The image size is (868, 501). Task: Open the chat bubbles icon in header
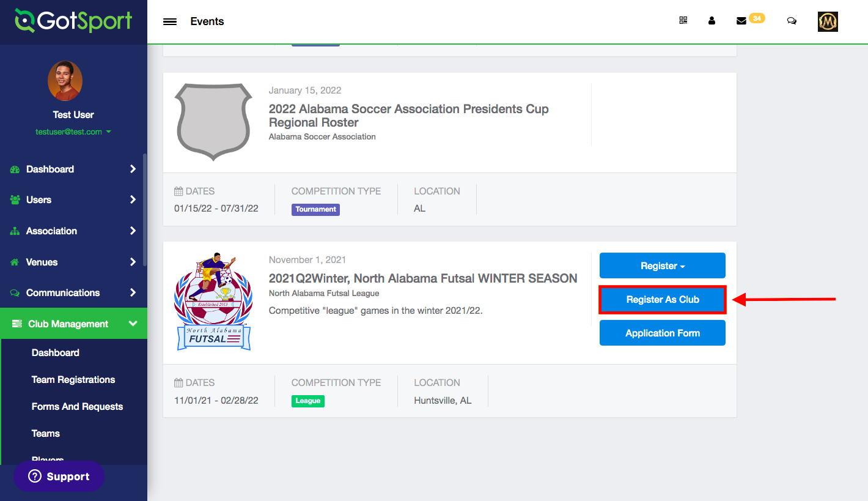coord(792,20)
